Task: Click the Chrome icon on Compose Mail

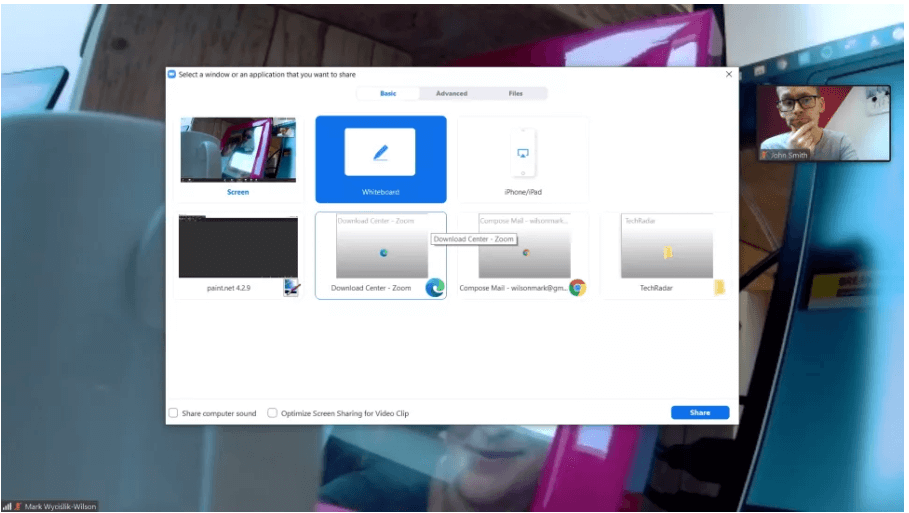Action: (x=577, y=288)
